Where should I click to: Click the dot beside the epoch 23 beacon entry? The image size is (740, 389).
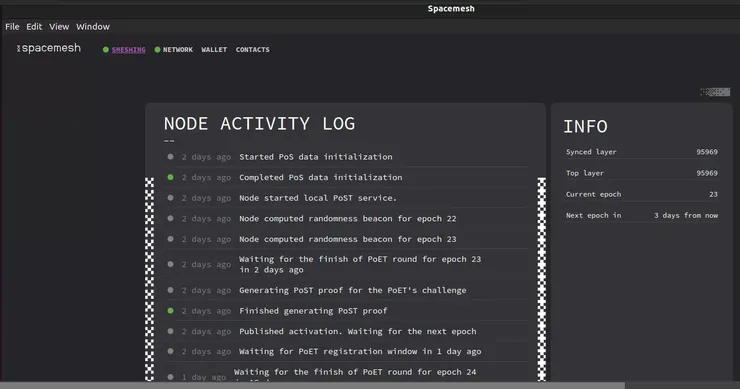pos(170,239)
